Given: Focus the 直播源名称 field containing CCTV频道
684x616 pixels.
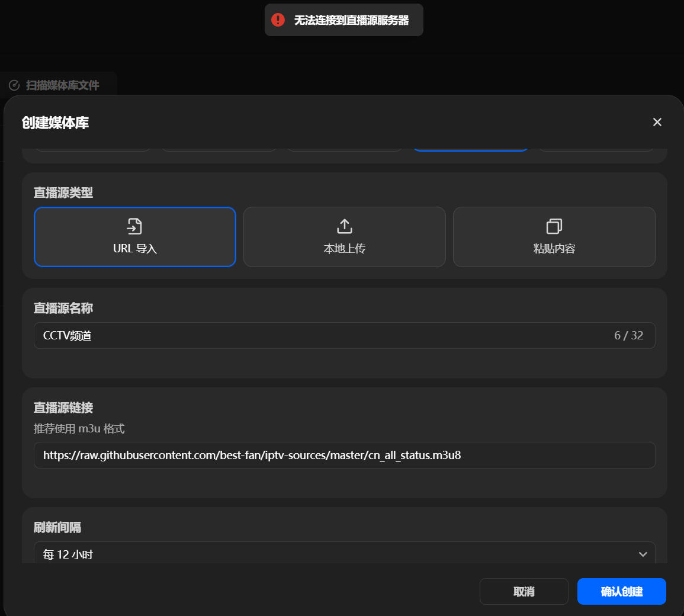Looking at the screenshot, I should (x=344, y=335).
